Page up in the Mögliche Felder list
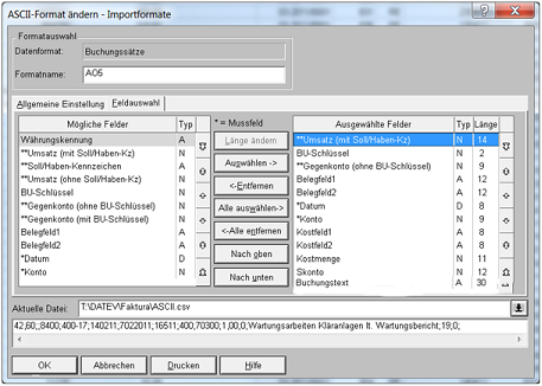Viewport: 542px width, 386px height. coord(203,171)
